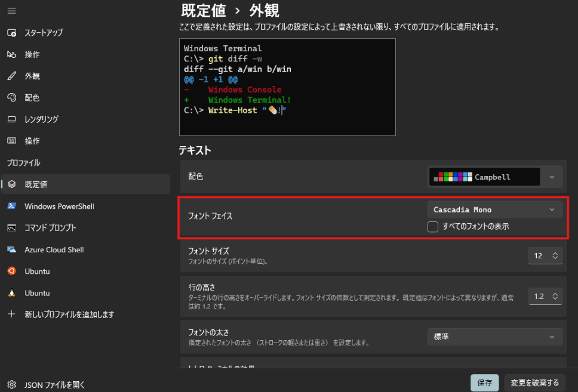Screen dimensions: 578x392
Task: Click the first 操作 interaction icon
Action: (12, 54)
